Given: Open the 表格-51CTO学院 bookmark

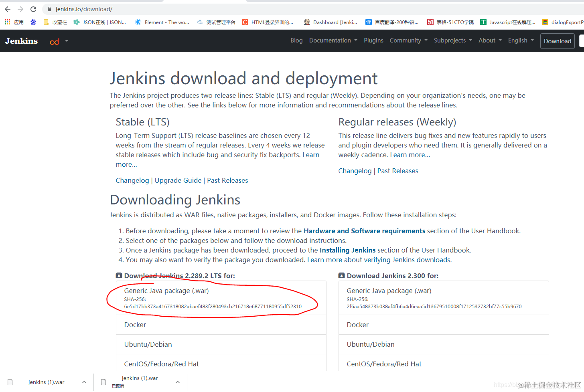Looking at the screenshot, I should tap(450, 22).
